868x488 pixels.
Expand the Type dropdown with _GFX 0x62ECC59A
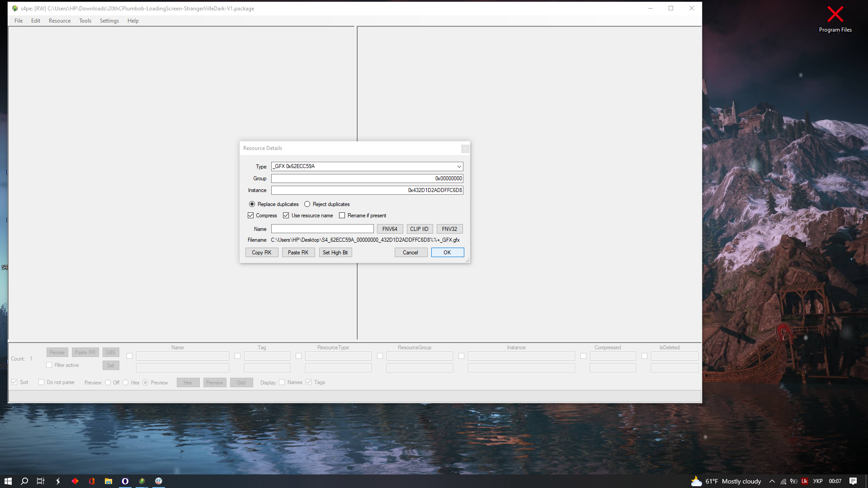[459, 167]
